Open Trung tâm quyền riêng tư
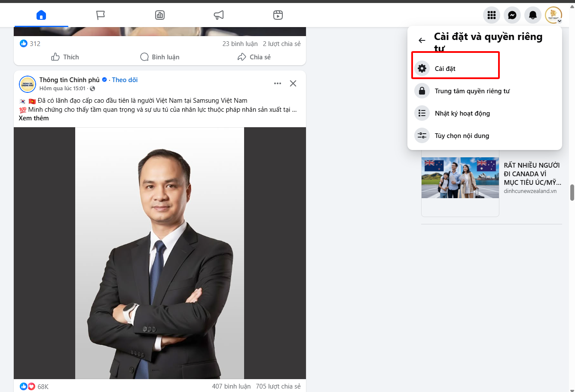575x392 pixels. tap(472, 91)
